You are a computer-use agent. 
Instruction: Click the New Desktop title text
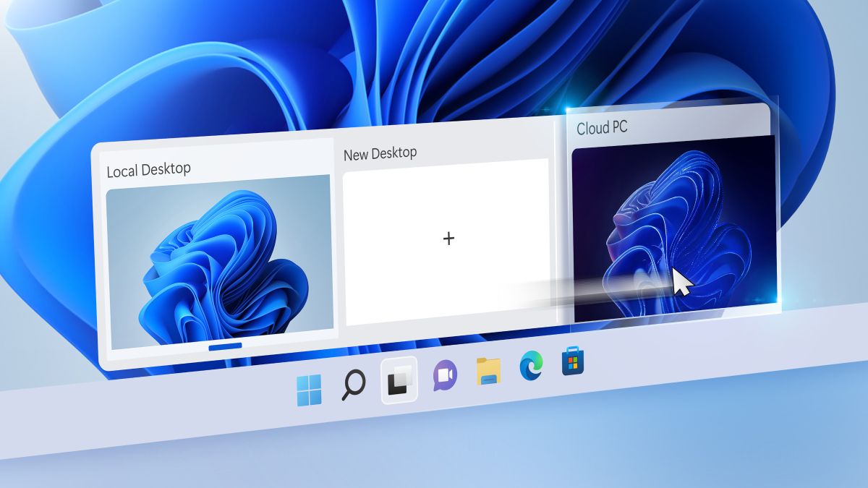coord(380,152)
